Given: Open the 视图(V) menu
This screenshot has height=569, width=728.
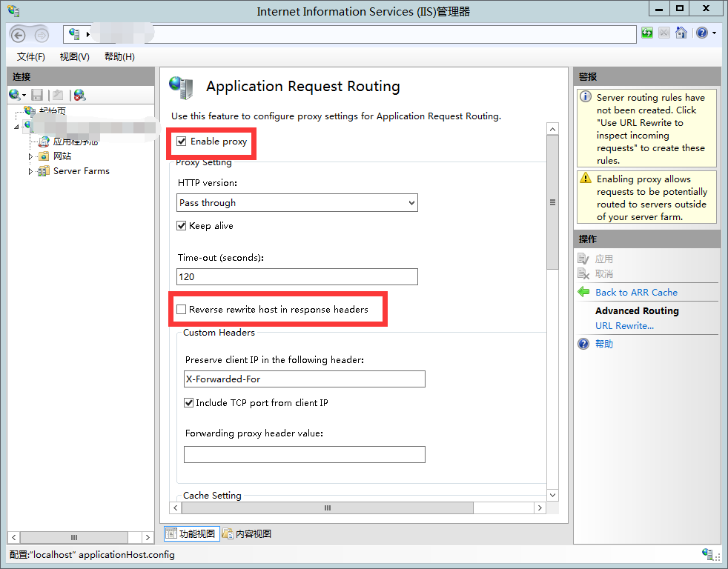Looking at the screenshot, I should click(x=74, y=57).
